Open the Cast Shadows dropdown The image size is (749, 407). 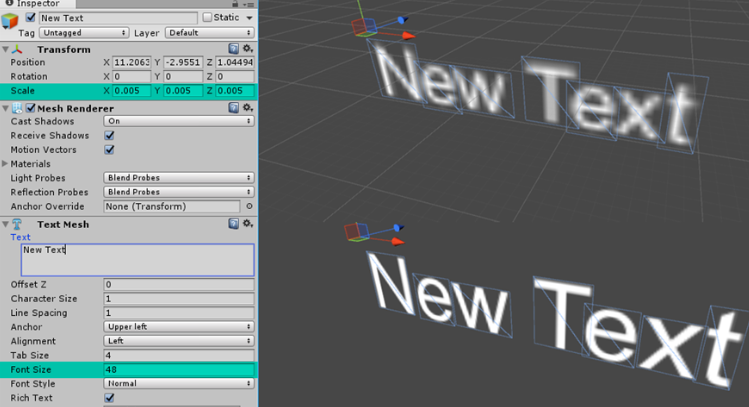coord(179,121)
